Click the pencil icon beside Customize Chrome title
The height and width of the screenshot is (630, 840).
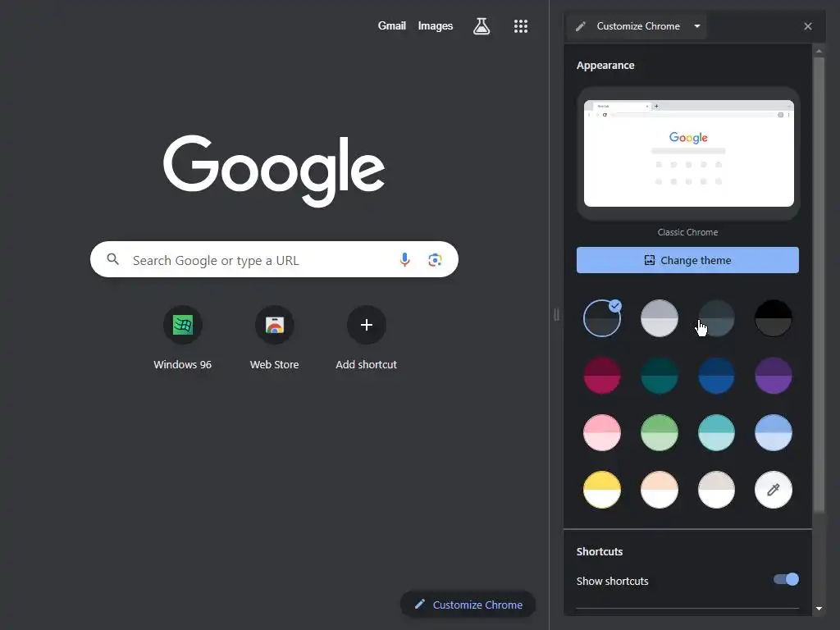click(581, 26)
